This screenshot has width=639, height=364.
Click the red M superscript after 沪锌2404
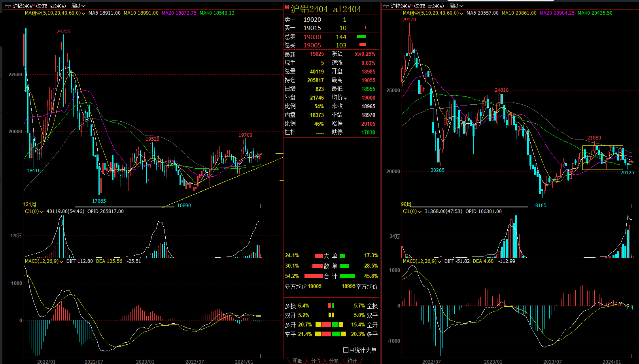(412, 5)
